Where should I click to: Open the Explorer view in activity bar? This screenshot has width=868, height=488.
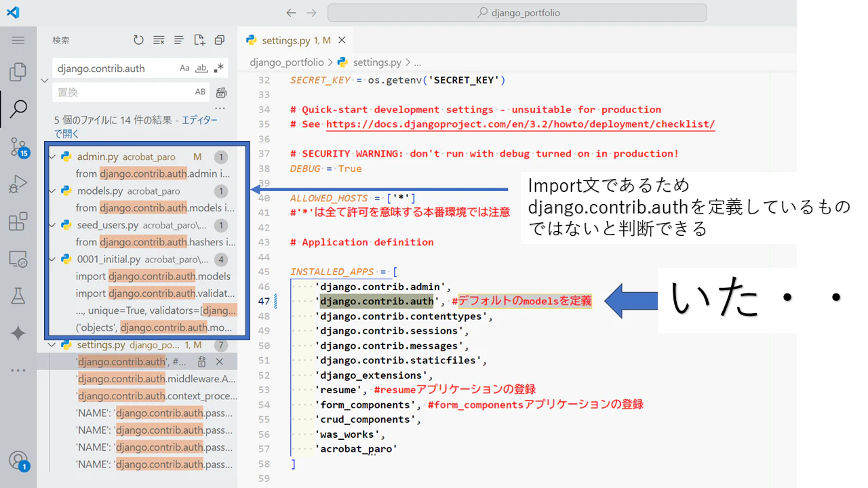click(18, 71)
